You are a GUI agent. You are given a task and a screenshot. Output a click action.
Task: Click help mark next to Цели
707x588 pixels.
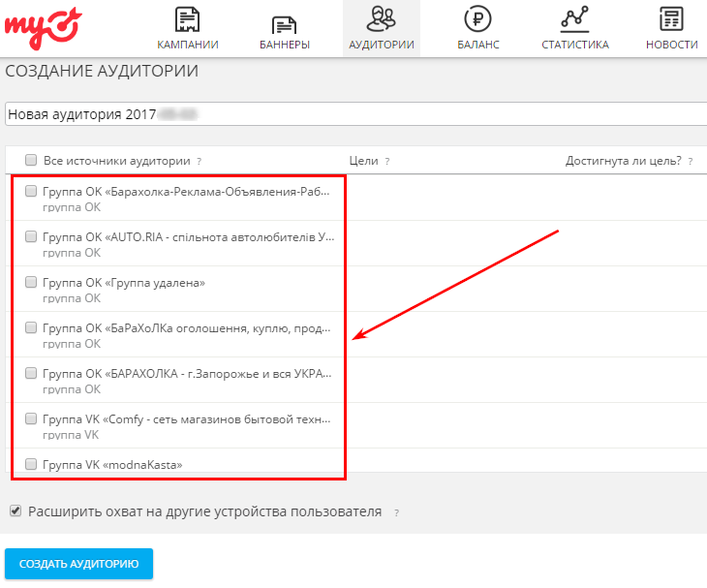tap(386, 162)
